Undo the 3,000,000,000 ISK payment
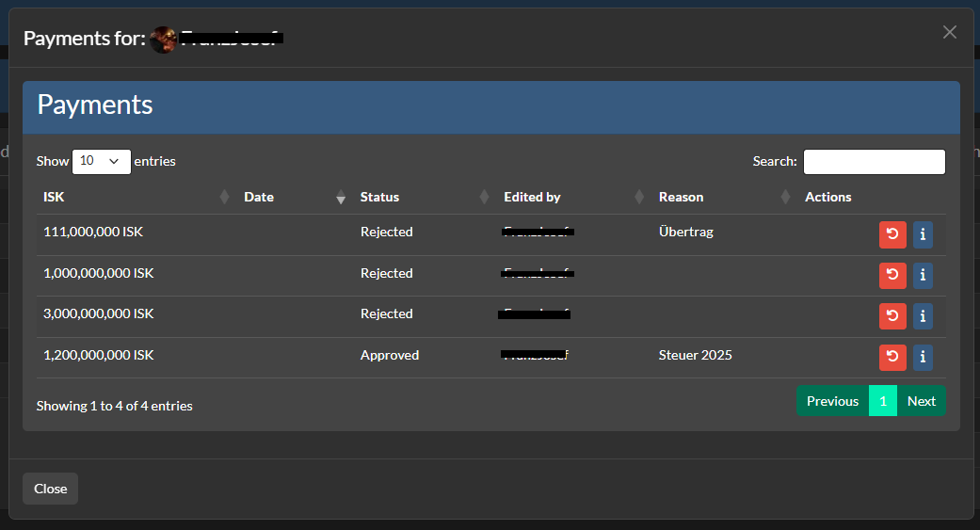This screenshot has width=980, height=530. (892, 316)
